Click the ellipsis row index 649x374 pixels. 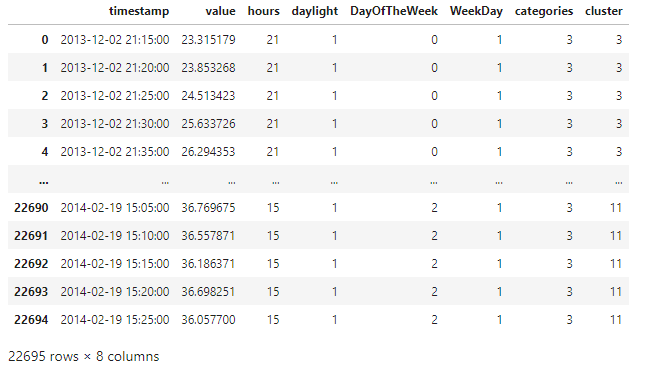coord(43,181)
